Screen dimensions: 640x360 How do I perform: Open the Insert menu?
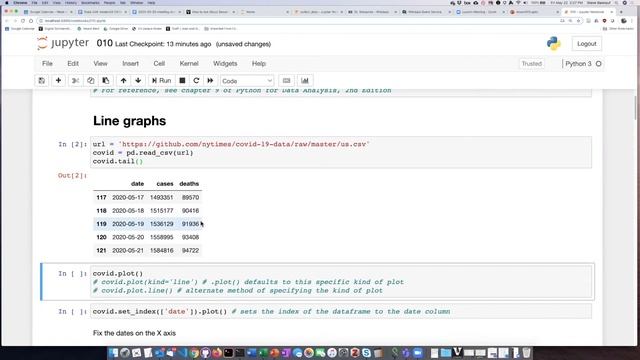pos(131,64)
